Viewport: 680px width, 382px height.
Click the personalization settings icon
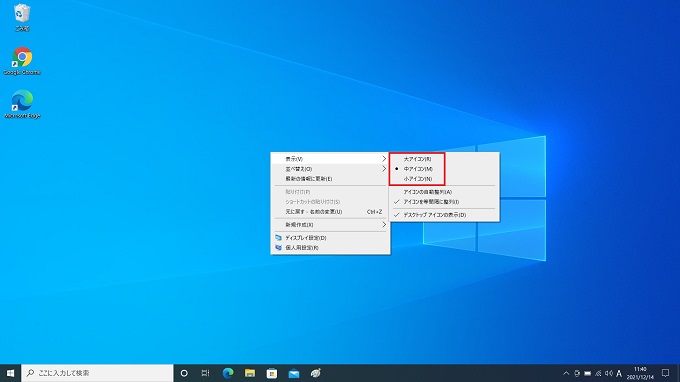[278, 248]
